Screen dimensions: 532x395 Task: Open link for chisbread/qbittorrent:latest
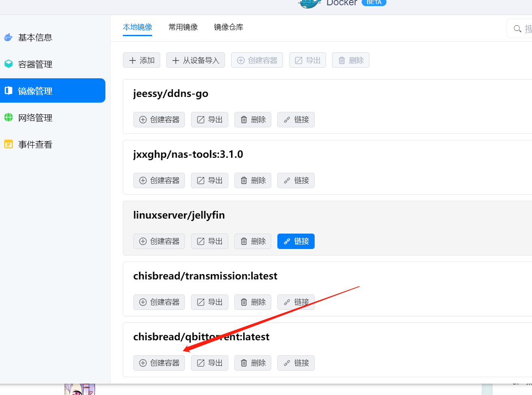coord(296,363)
